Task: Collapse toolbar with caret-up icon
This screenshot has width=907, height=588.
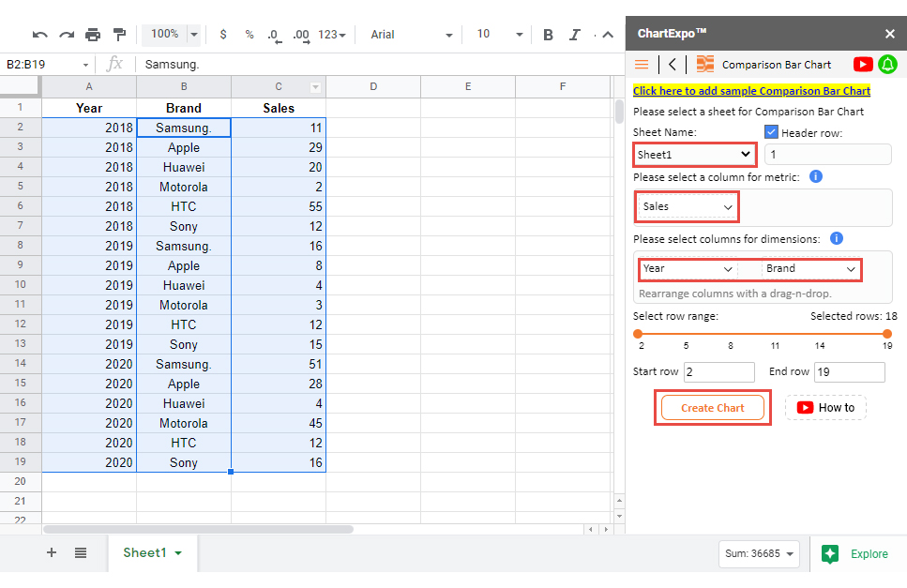Action: 608,35
